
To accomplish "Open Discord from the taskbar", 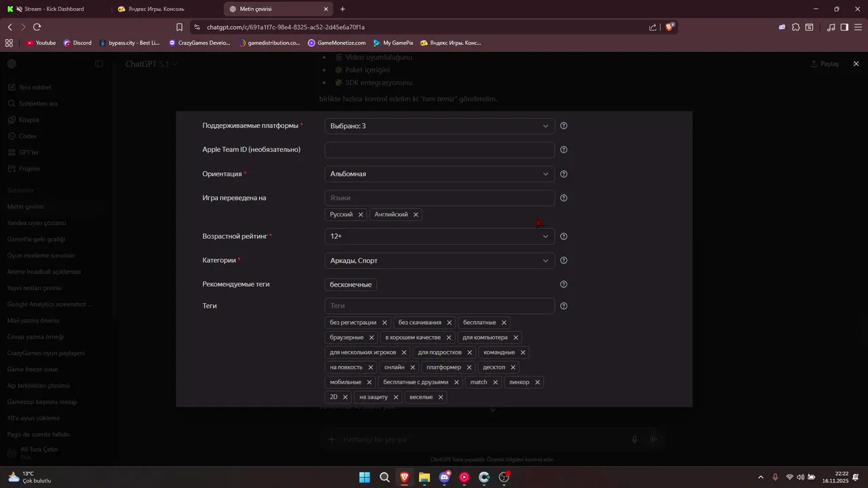I will click(444, 477).
